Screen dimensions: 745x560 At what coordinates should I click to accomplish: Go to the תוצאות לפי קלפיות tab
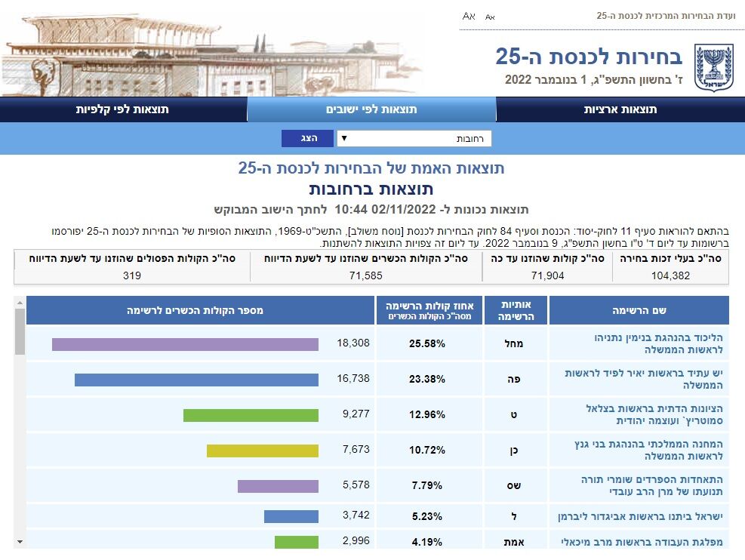pos(122,109)
